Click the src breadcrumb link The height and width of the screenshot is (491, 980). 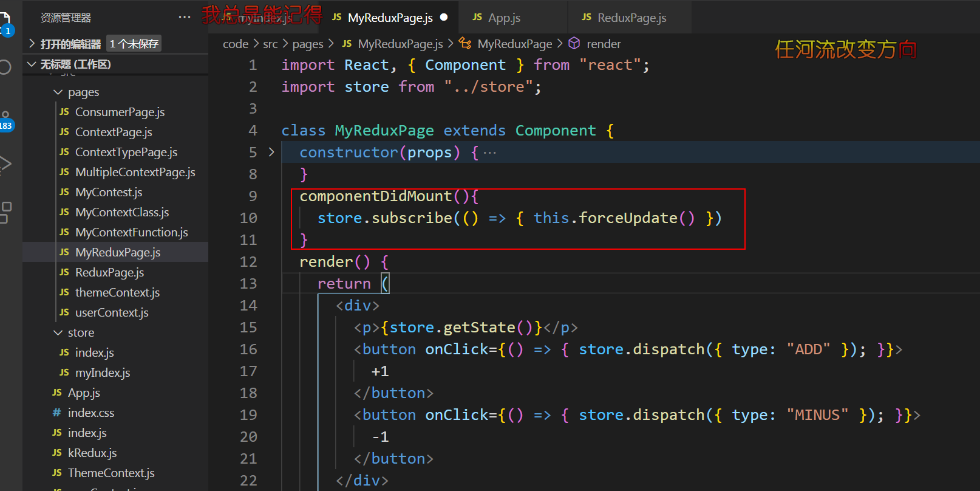point(270,44)
